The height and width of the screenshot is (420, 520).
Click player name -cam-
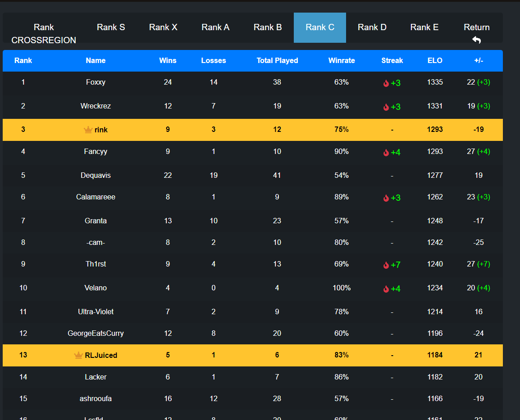(96, 243)
